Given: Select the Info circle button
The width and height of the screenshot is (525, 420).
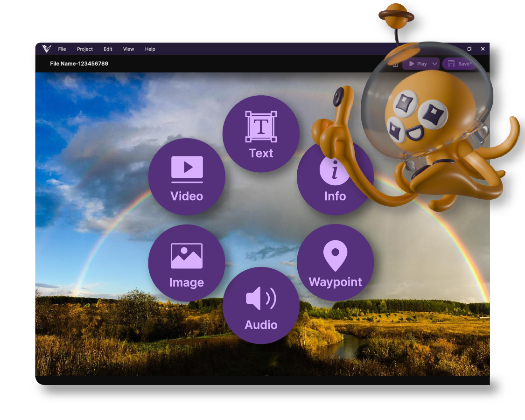Looking at the screenshot, I should point(335,177).
